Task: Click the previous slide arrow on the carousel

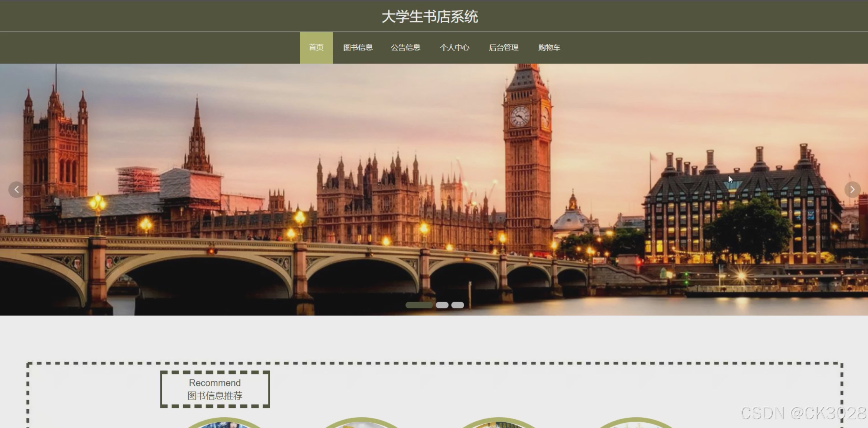Action: (x=17, y=190)
